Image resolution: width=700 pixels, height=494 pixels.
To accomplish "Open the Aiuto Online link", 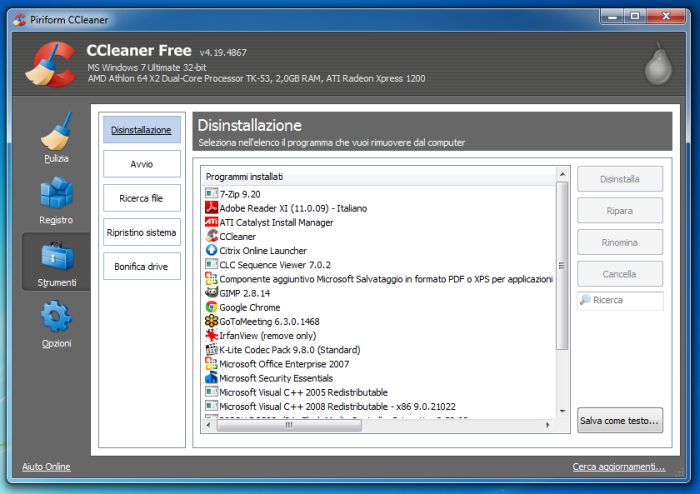I will (x=46, y=467).
